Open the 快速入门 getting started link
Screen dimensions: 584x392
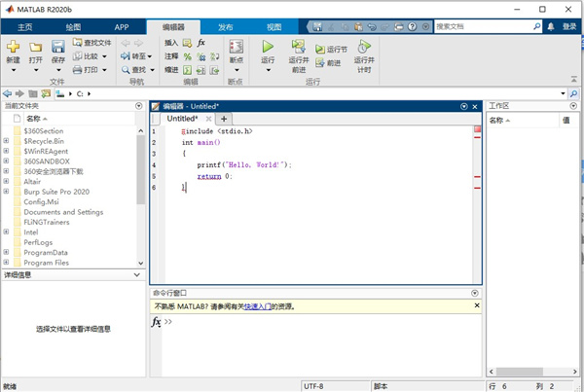coord(256,305)
